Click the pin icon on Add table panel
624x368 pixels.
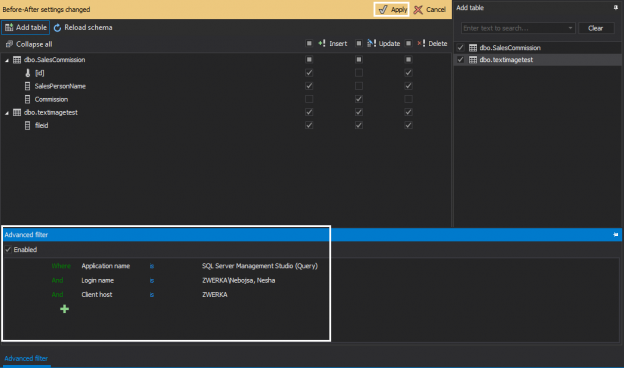click(615, 8)
